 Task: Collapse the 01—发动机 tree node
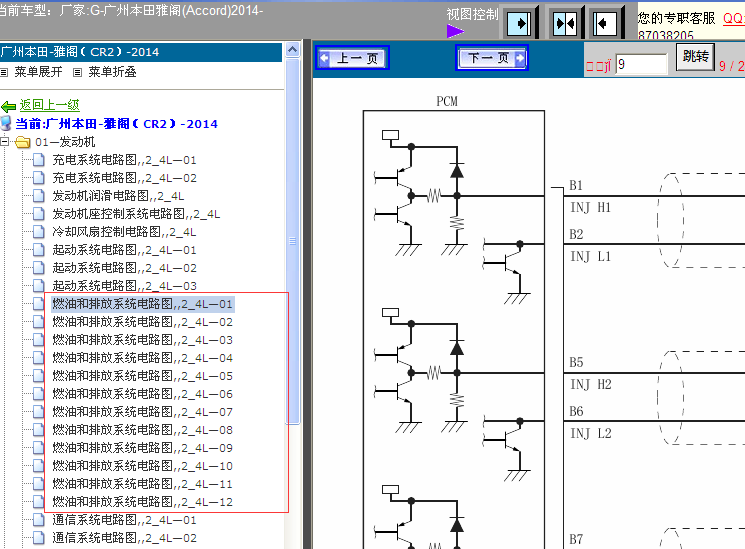[x=4, y=141]
